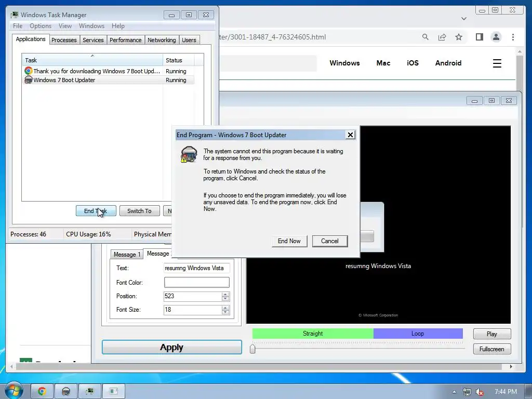Open the Users tab in Task Manager
Image resolution: width=532 pixels, height=399 pixels.
tap(189, 40)
